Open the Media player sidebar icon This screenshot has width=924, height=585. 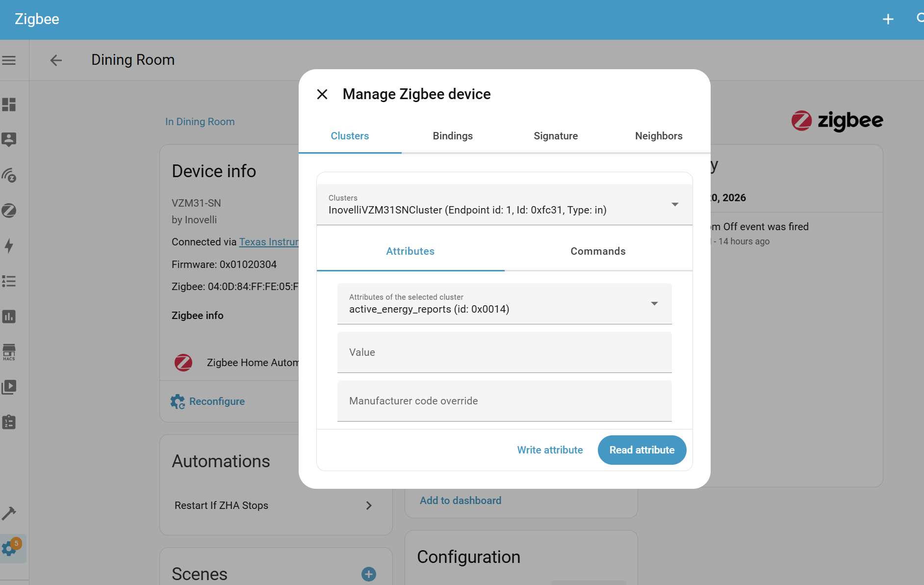9,387
